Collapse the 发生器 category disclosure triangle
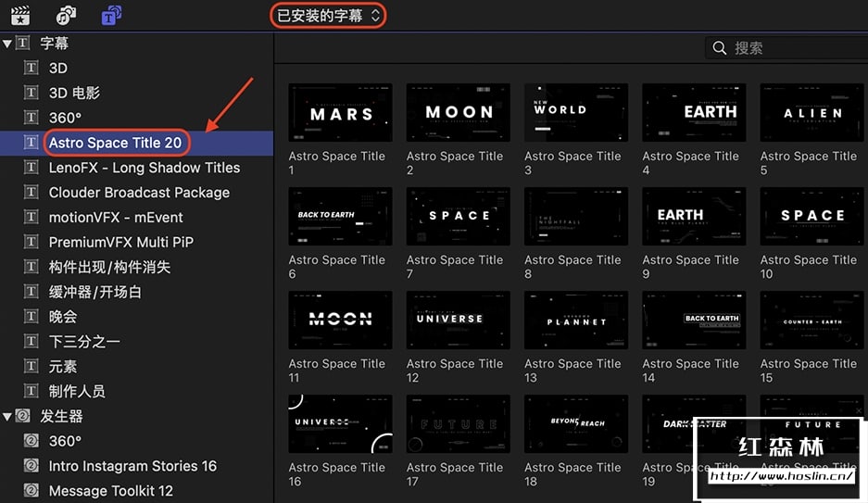The width and height of the screenshot is (868, 503). tap(7, 416)
